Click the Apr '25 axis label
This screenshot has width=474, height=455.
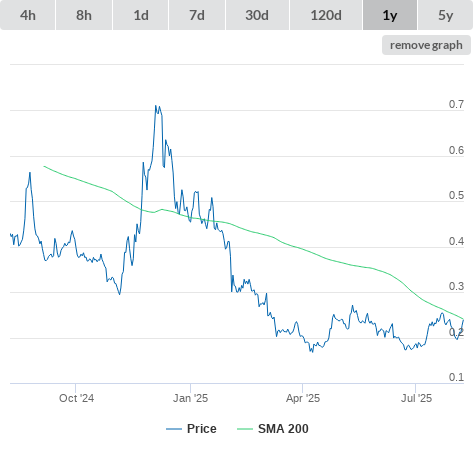303,398
